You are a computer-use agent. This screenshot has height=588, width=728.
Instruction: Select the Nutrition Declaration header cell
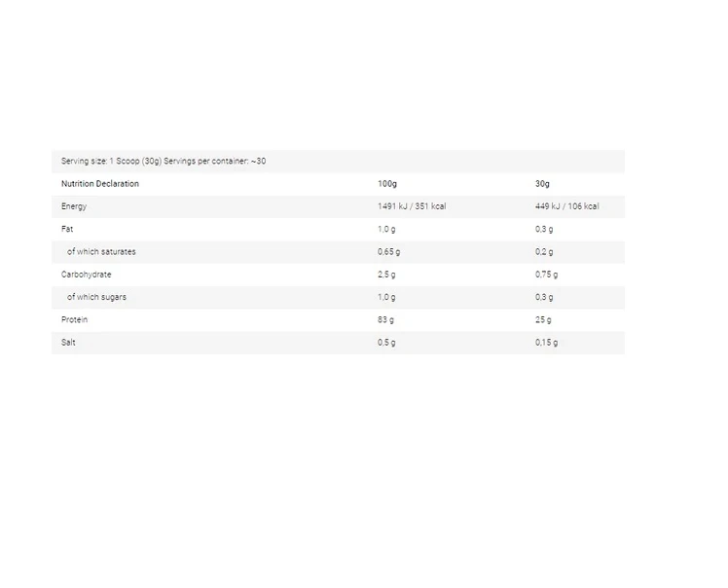pyautogui.click(x=100, y=184)
